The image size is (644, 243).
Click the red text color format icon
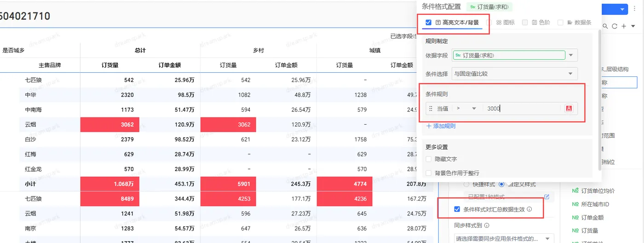coord(569,109)
